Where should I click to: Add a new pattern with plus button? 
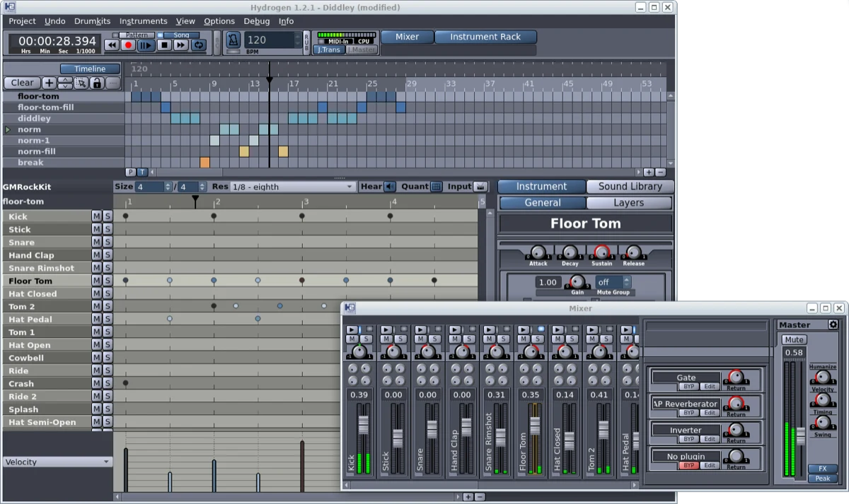50,83
